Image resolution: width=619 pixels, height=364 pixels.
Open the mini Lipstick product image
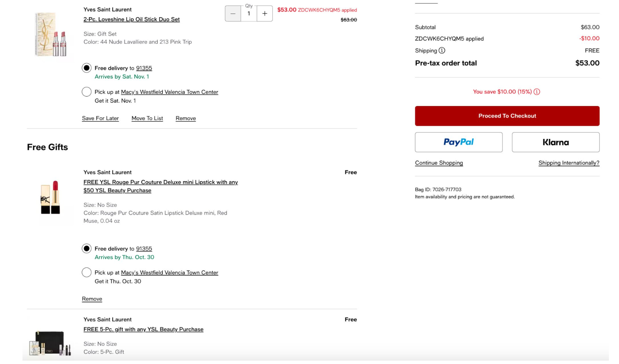click(x=51, y=197)
